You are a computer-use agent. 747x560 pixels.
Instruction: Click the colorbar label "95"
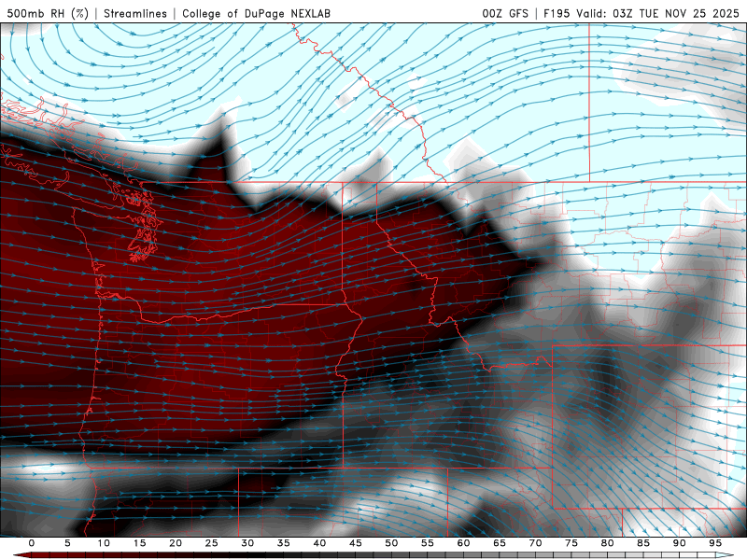[715, 543]
